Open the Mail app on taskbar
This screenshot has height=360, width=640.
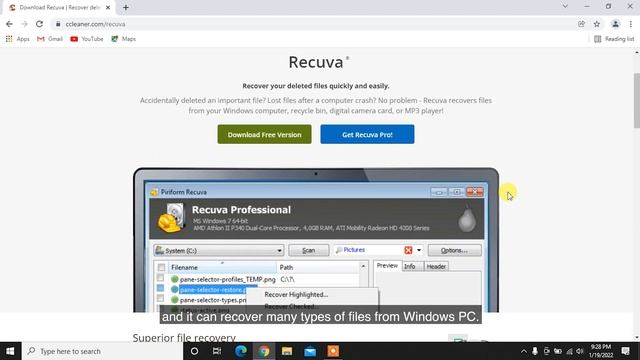coord(310,351)
